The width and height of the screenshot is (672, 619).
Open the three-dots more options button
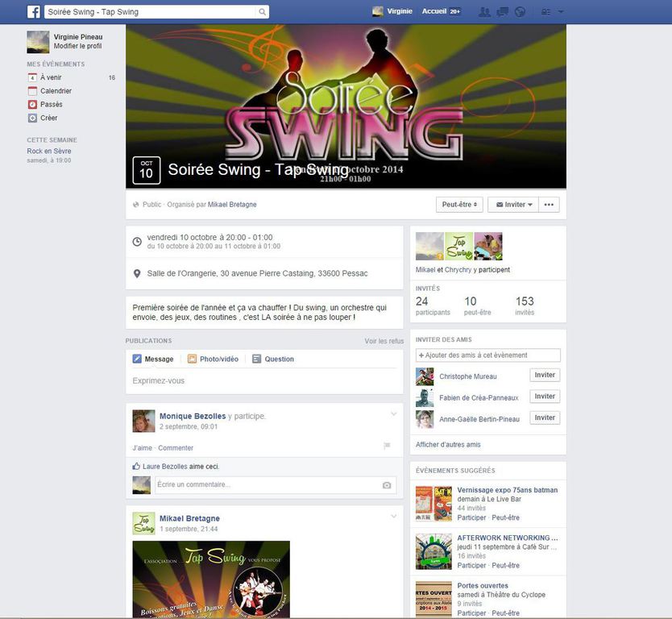[x=550, y=205]
